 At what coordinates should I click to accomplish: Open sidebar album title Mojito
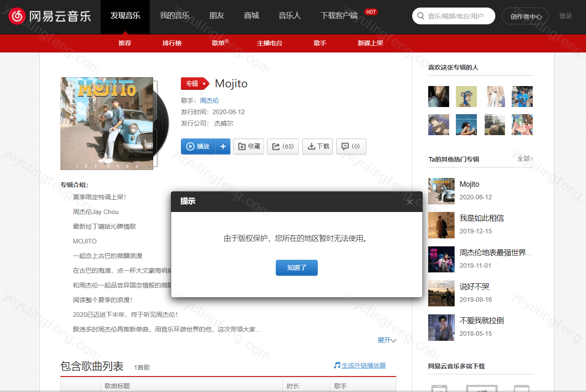point(469,184)
